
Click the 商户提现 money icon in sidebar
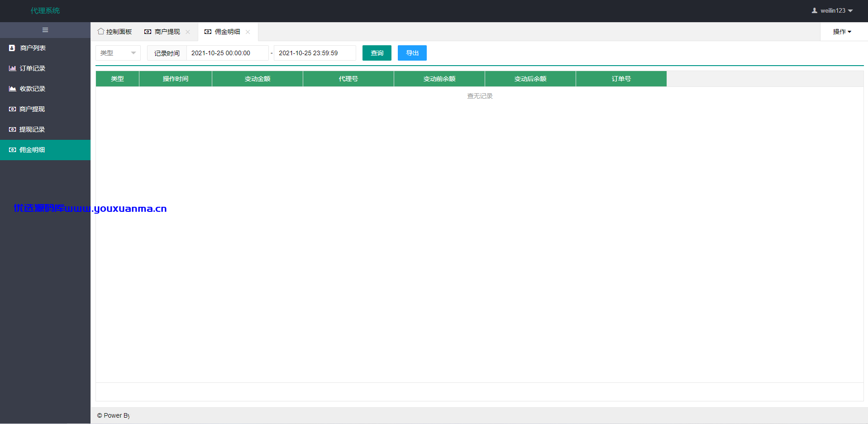[12, 109]
